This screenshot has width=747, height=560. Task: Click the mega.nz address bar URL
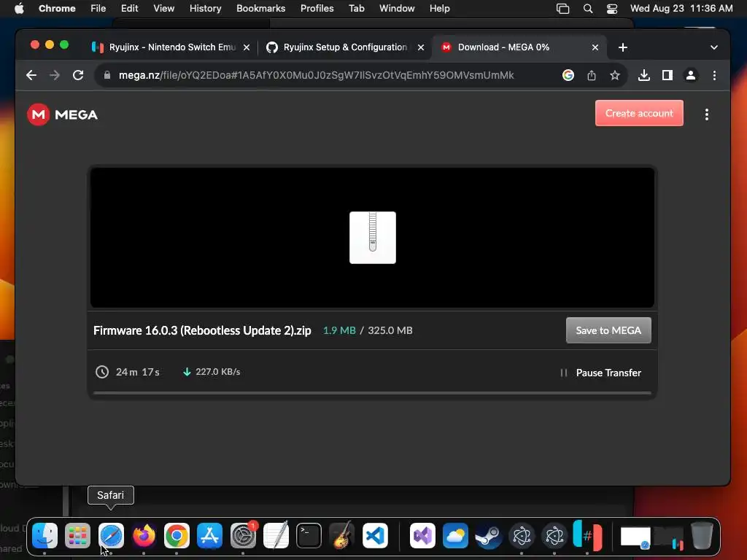pyautogui.click(x=317, y=75)
